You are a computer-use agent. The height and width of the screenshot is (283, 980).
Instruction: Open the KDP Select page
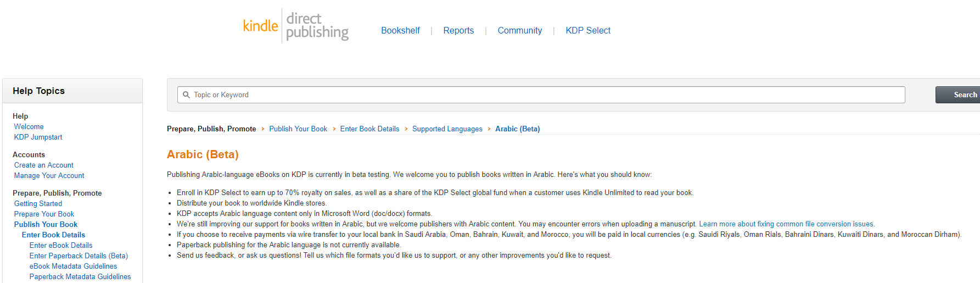(x=588, y=30)
